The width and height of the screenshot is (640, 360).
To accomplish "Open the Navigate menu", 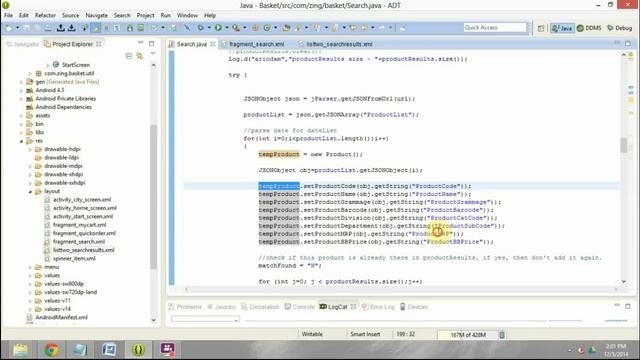I will (96, 15).
